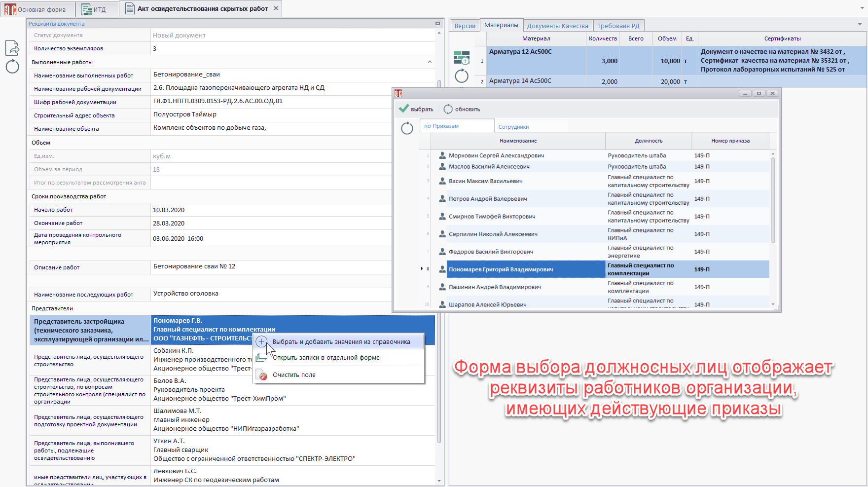The height and width of the screenshot is (487, 868).
Task: Click the person icon next to Пономарев Григорий Владимирович
Action: click(442, 269)
